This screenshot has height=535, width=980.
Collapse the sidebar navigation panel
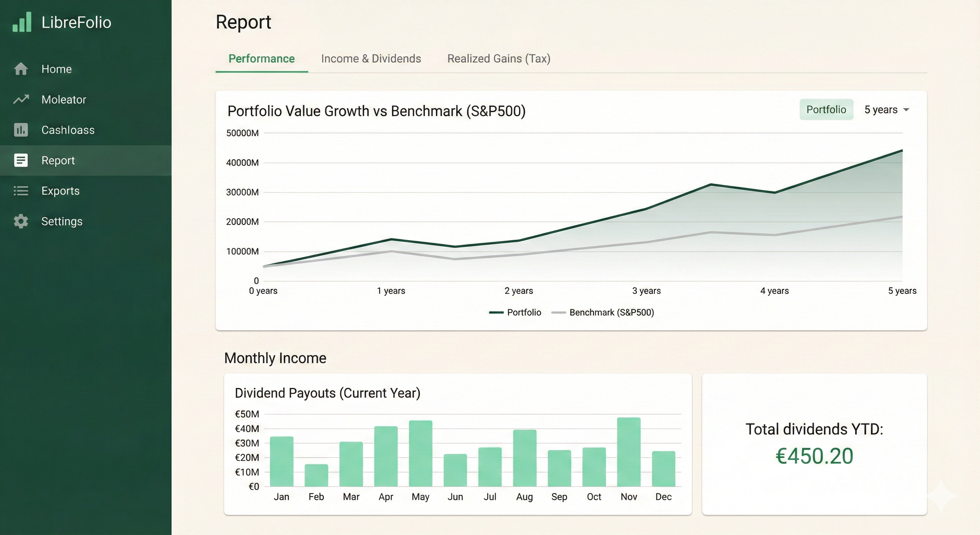(x=22, y=22)
